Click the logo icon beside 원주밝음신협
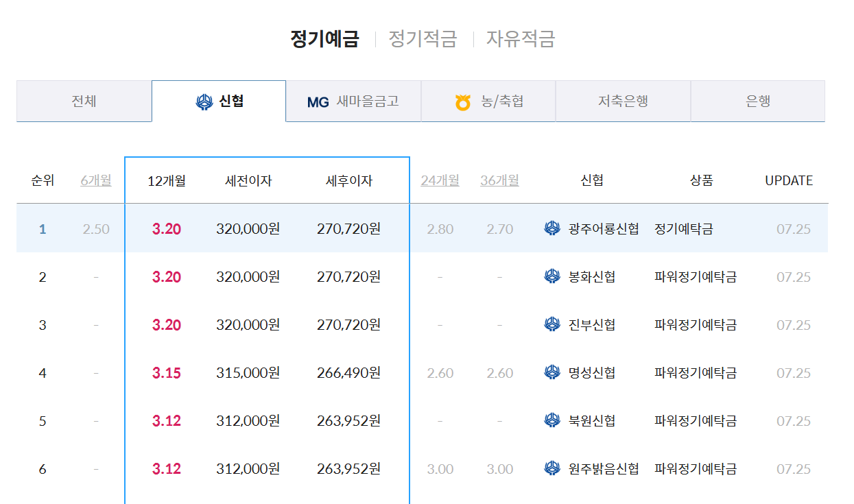Viewport: 854px width, 504px height. pos(552,468)
